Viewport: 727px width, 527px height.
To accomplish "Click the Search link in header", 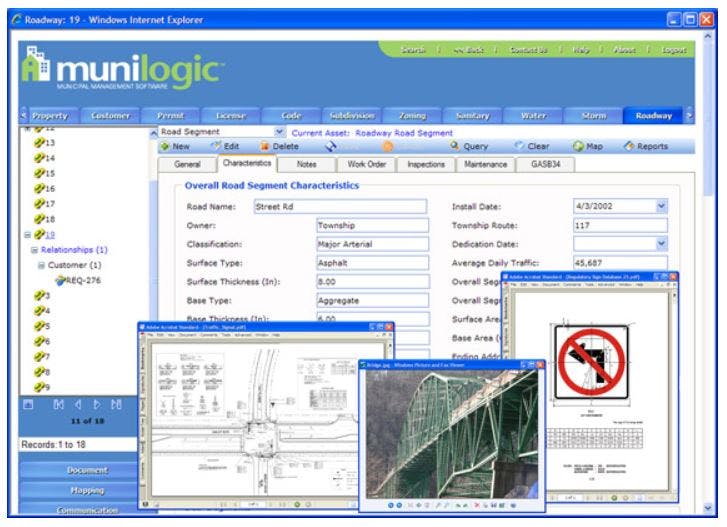I will click(x=413, y=50).
